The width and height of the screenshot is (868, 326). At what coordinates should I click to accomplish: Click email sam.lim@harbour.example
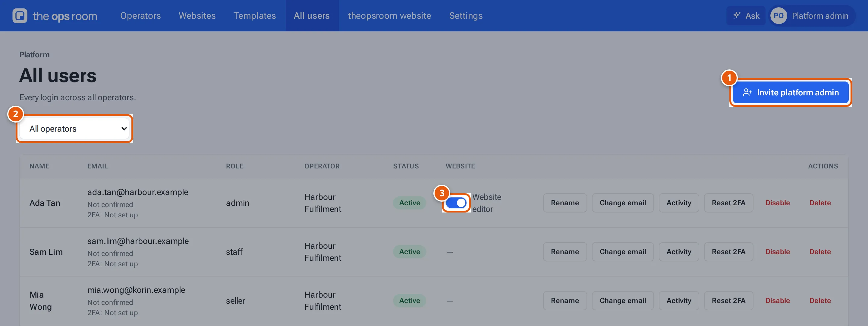pyautogui.click(x=138, y=241)
